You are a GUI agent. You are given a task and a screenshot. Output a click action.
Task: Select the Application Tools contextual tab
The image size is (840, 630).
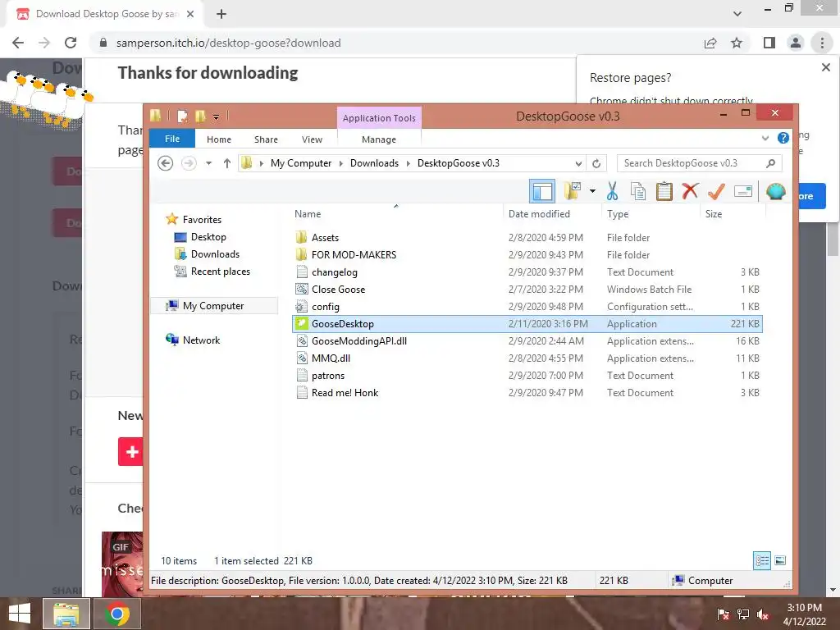pos(379,118)
